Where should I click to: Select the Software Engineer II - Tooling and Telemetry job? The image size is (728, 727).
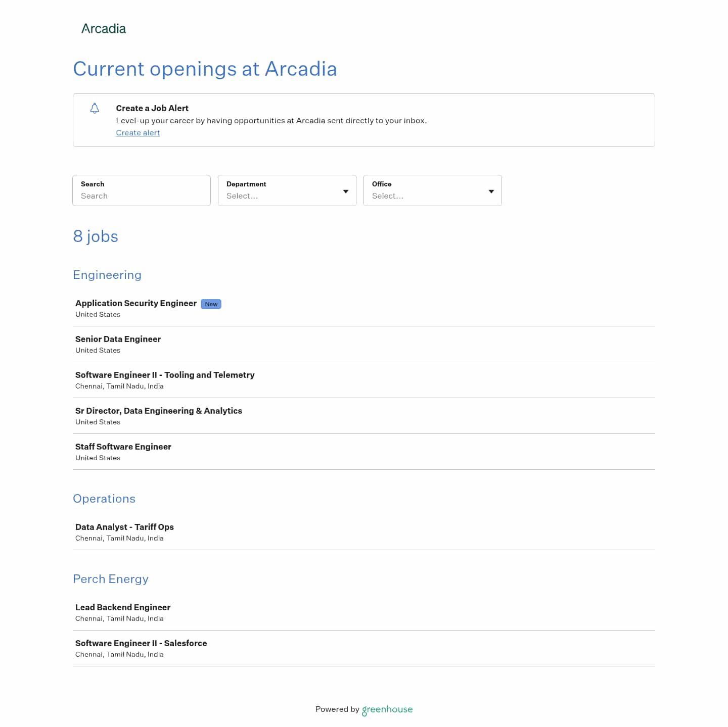click(x=165, y=375)
